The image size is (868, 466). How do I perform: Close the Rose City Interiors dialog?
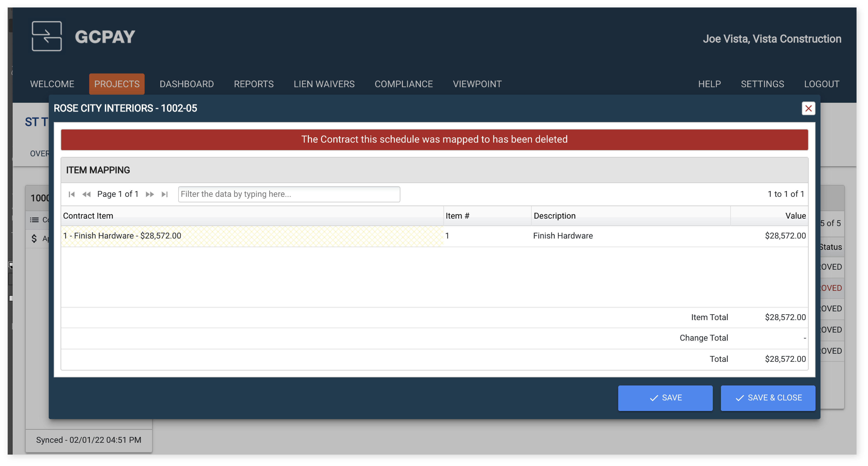808,108
